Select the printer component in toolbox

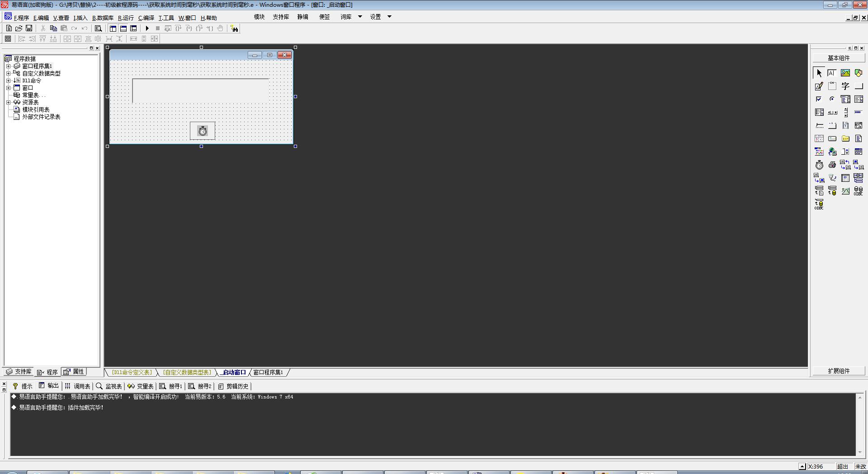click(x=832, y=165)
